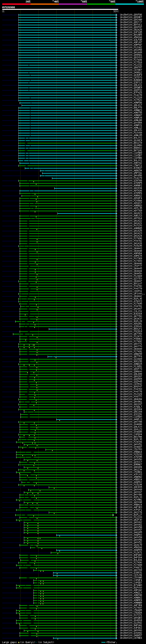Select hit UniRef100_P10049
The height and width of the screenshot is (644, 146).
pos(131,133)
